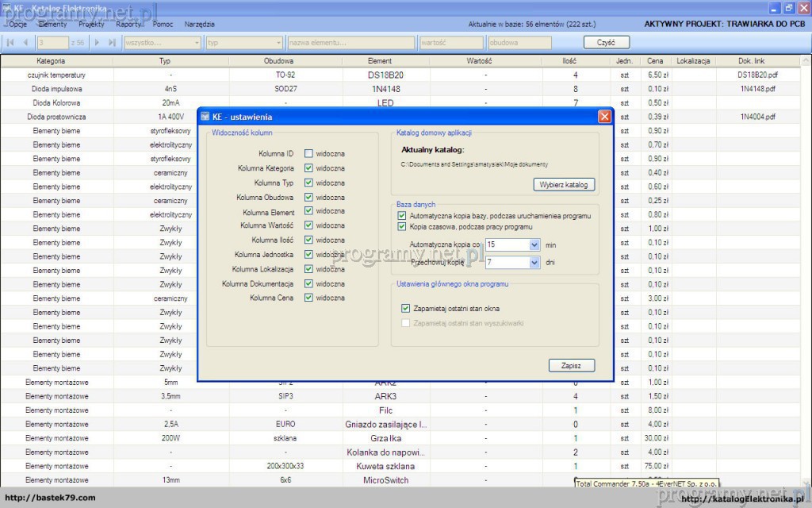Open the typ filter dropdown

(278, 43)
